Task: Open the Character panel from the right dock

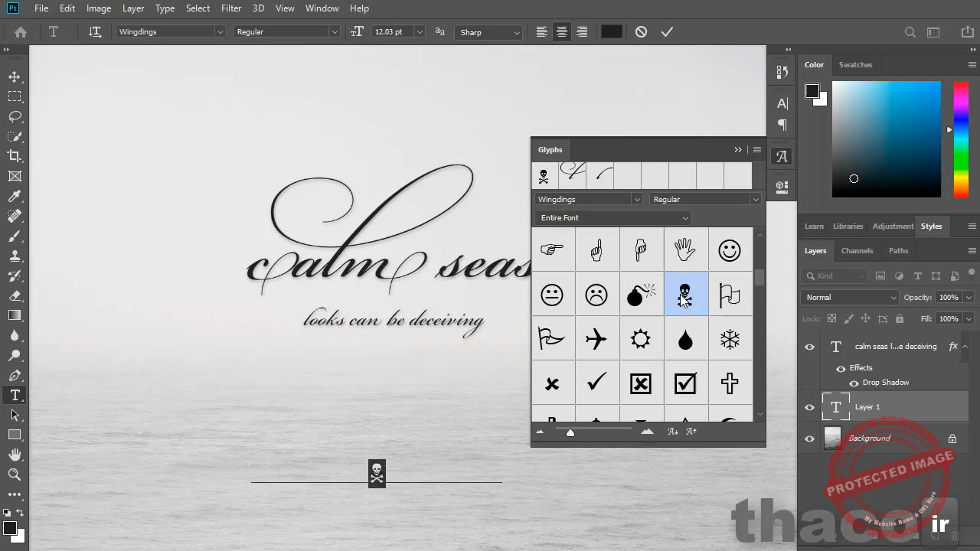Action: click(782, 103)
